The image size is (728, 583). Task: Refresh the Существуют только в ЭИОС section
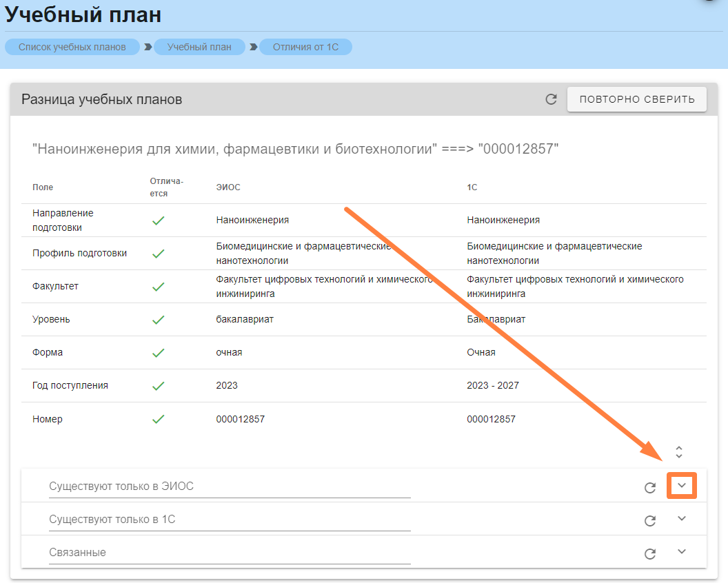(649, 488)
